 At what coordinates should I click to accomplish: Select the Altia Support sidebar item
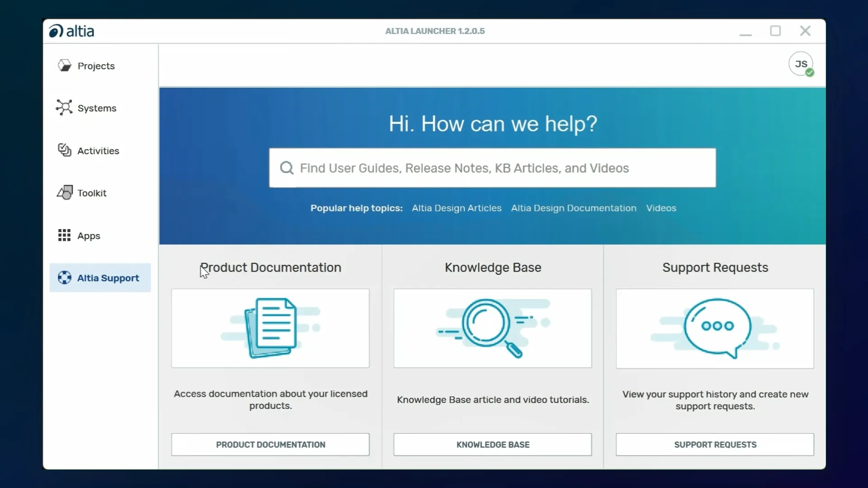[x=100, y=278]
